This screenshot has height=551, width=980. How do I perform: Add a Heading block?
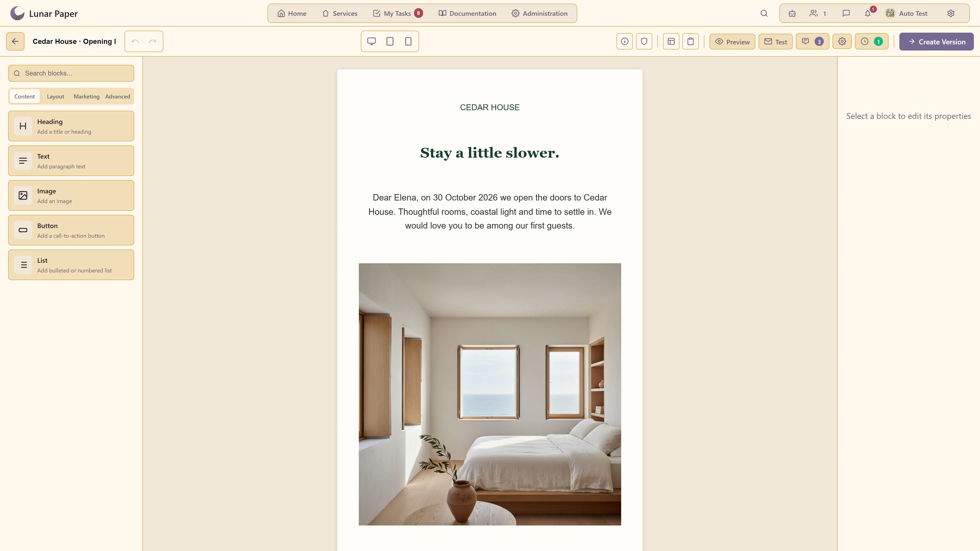pos(71,126)
